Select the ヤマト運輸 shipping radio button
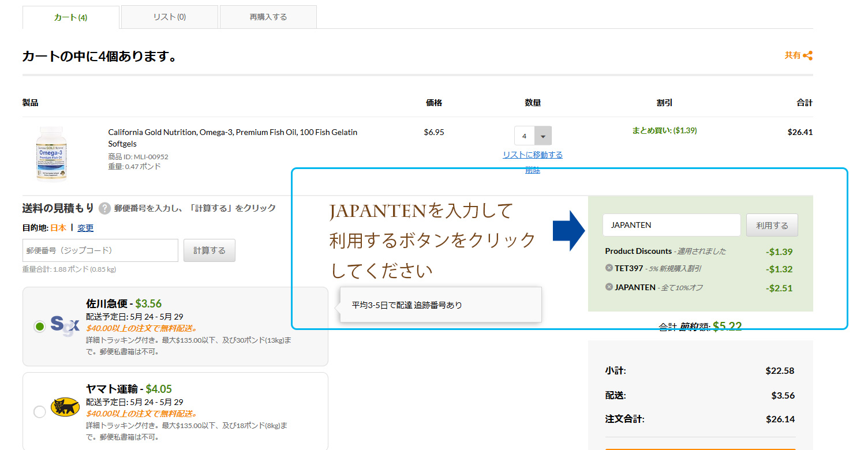868x450 pixels. coord(39,412)
